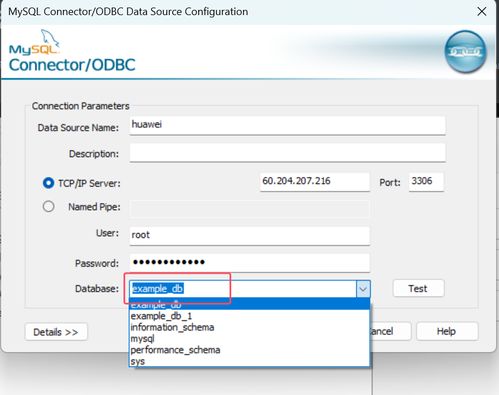The image size is (499, 395).
Task: Expand options with Details >> button
Action: (56, 332)
